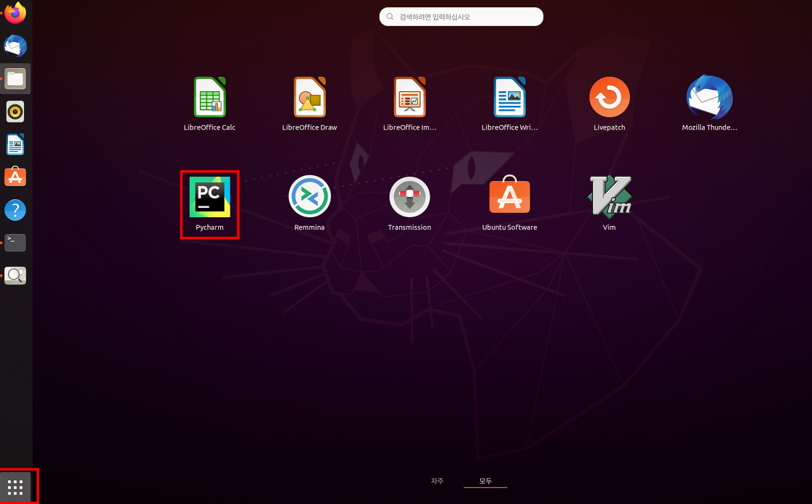Open Ubuntu Software from the app grid

click(509, 203)
